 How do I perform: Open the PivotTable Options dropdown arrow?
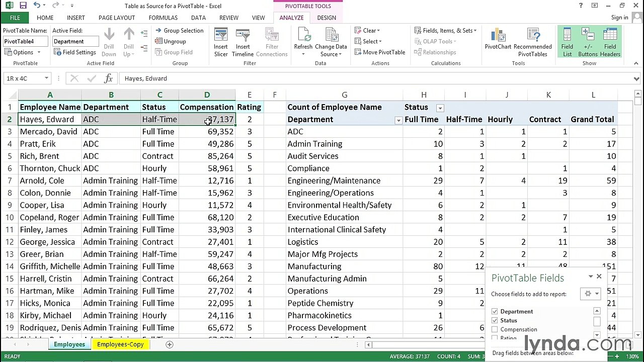(x=39, y=52)
